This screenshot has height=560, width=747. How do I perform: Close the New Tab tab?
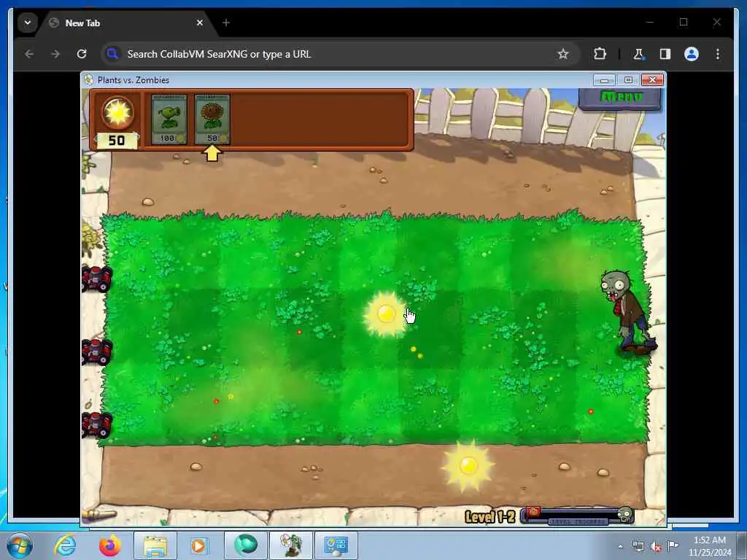pos(200,23)
